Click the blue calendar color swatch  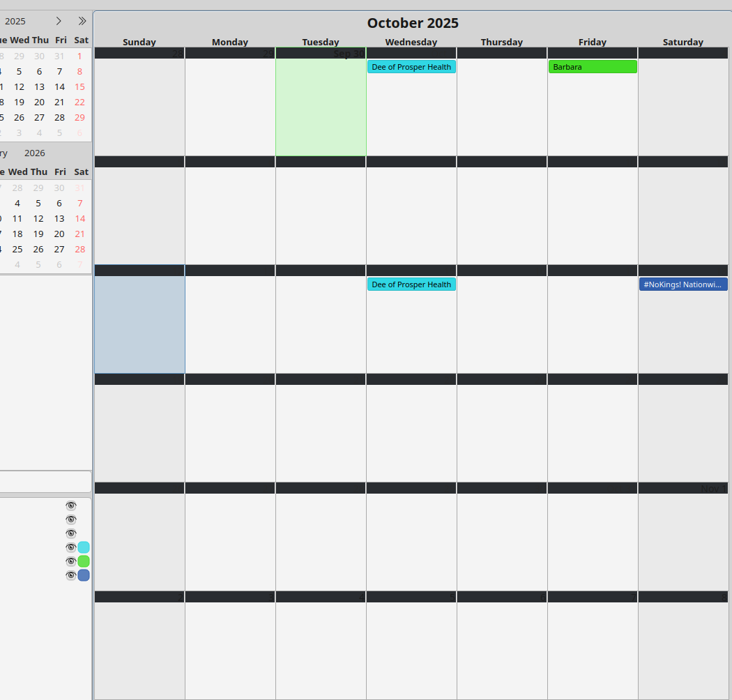[84, 575]
